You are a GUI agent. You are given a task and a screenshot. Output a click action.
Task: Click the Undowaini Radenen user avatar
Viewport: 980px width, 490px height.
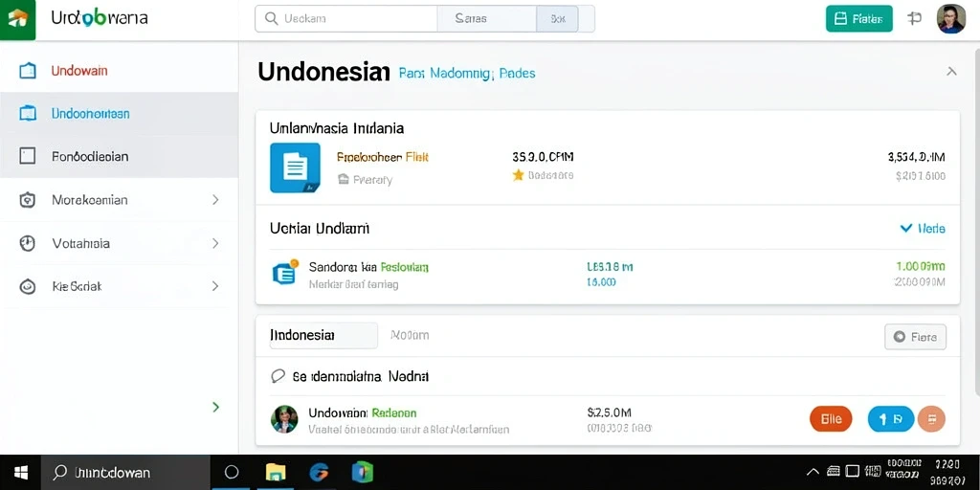(284, 419)
